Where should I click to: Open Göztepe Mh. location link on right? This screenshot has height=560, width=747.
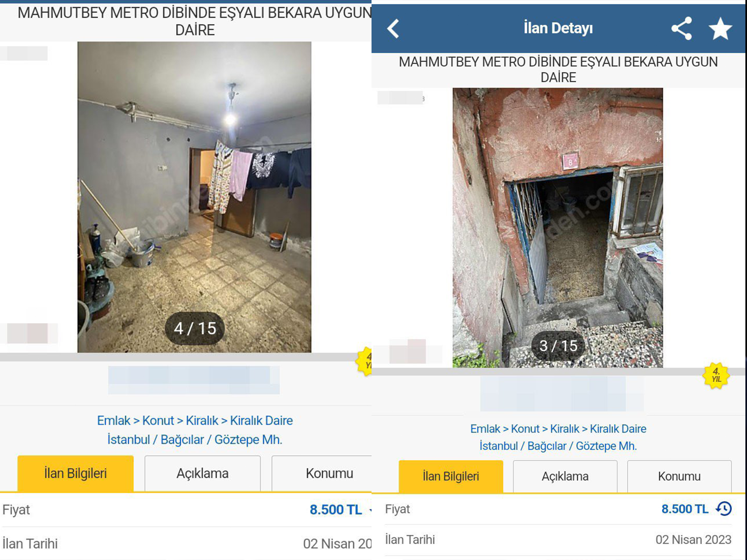606,446
